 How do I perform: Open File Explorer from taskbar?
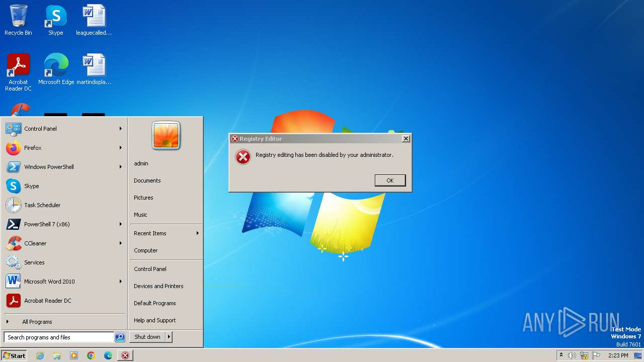pyautogui.click(x=57, y=355)
